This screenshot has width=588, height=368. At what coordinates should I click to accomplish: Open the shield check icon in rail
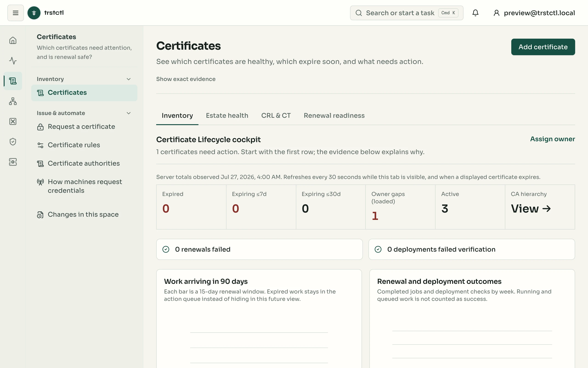point(13,141)
